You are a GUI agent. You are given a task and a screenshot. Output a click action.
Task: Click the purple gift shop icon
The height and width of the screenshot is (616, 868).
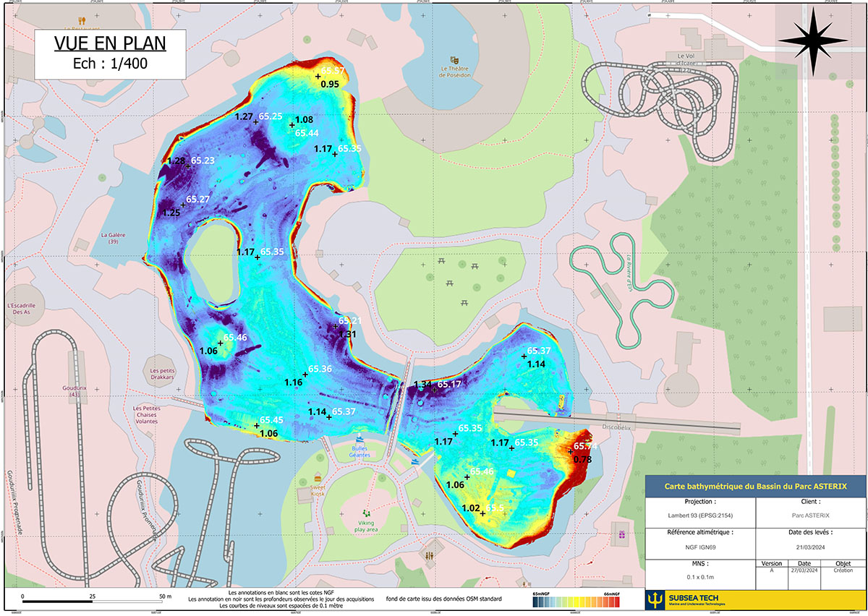point(621,535)
